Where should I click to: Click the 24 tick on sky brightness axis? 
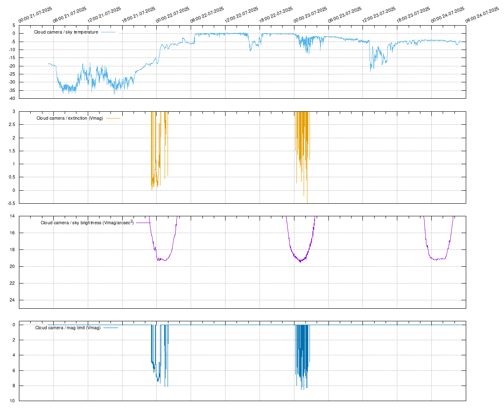pos(12,300)
